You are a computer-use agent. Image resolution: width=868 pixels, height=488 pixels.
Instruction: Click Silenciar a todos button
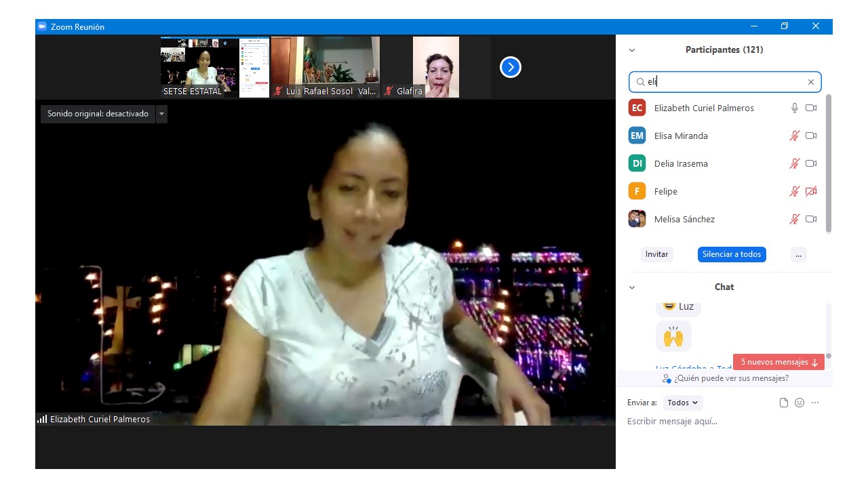tap(732, 254)
